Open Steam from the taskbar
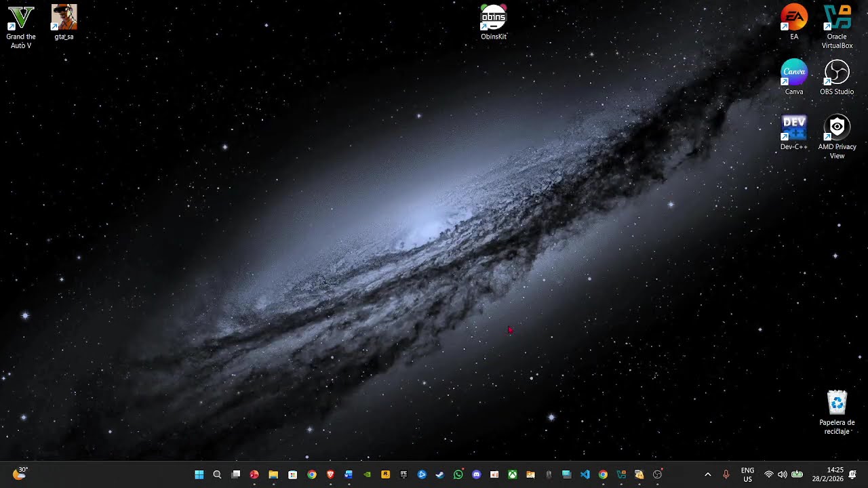868x488 pixels. [439, 474]
